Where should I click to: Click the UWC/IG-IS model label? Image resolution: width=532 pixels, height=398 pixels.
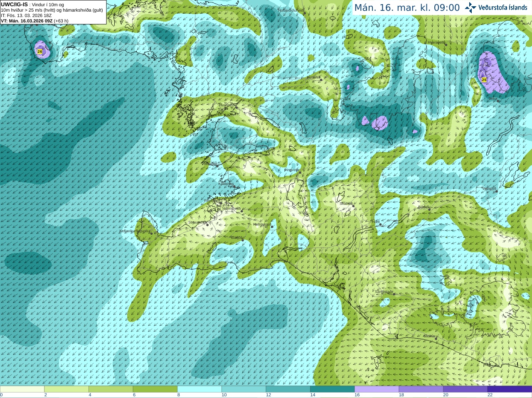coord(14,5)
